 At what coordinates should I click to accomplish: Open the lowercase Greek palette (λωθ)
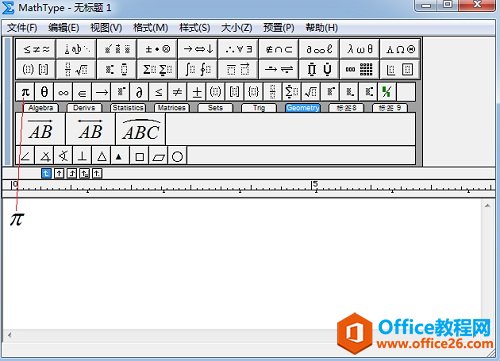click(x=360, y=49)
